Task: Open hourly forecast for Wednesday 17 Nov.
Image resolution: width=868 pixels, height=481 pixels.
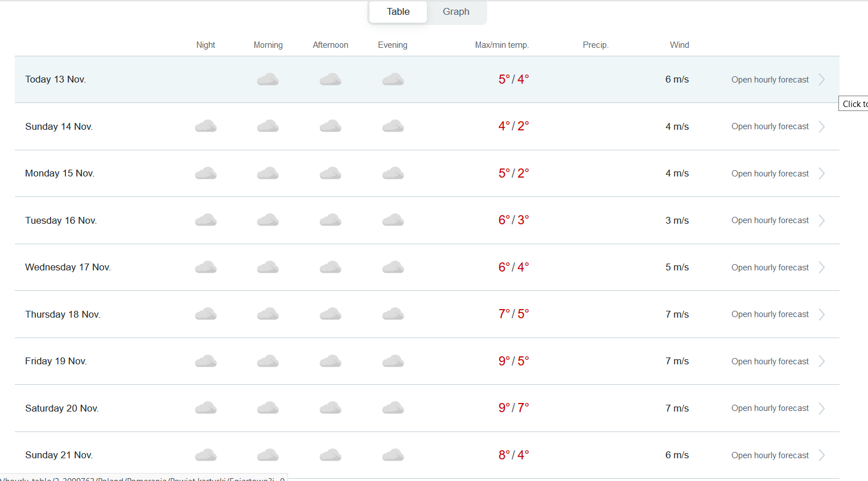Action: point(770,268)
